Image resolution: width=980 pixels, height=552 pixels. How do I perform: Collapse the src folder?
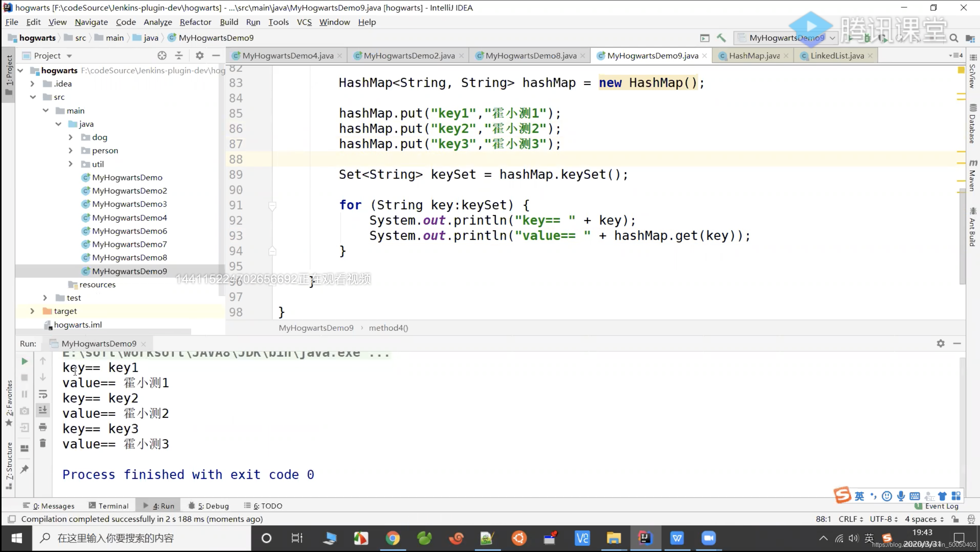[x=33, y=97]
